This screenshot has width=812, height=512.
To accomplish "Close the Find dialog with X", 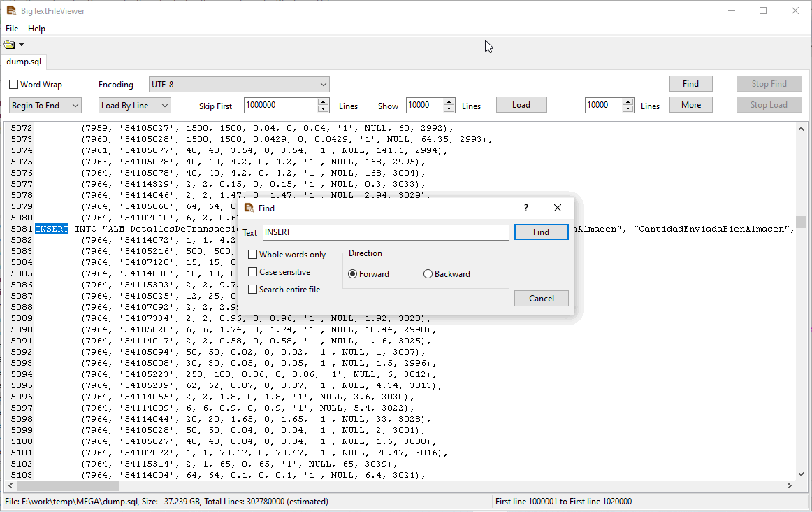I will click(557, 208).
